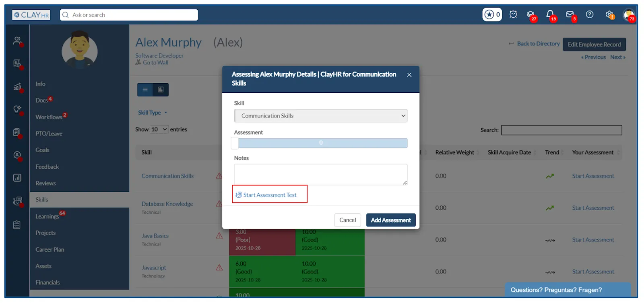
Task: Click the Cancel button
Action: pyautogui.click(x=347, y=220)
